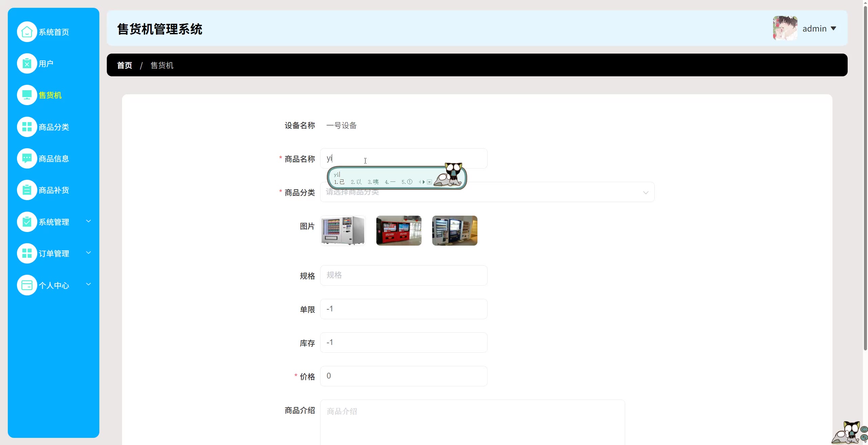Expand the 系统管理 submenu chevron
Viewport: 868px width, 445px height.
(x=88, y=221)
